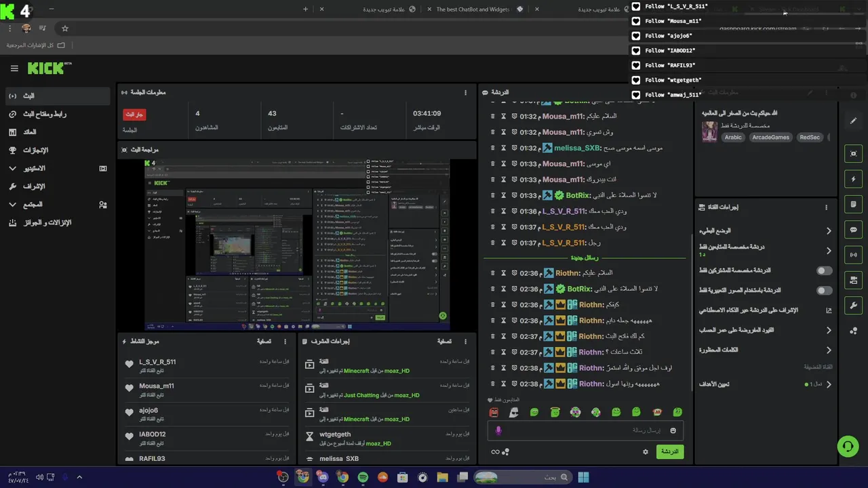
Task: Click username BotRix in the 02:36 message
Action: click(580, 289)
